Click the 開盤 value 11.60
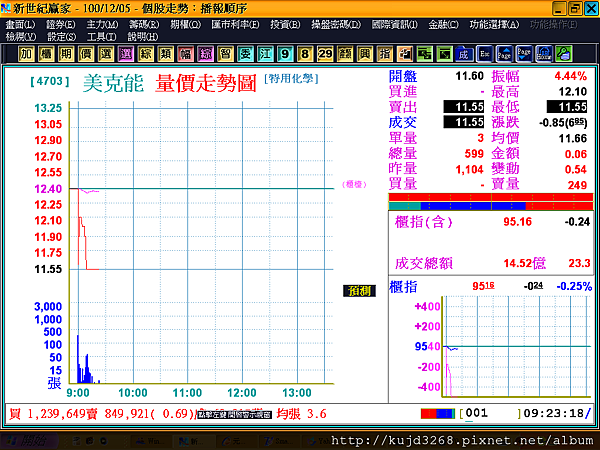600x450 pixels. tap(470, 76)
